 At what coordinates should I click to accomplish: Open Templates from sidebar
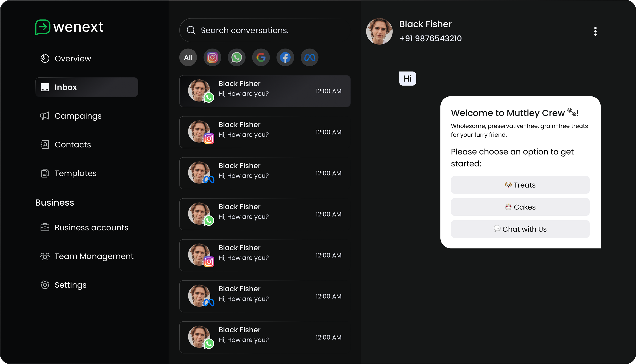pyautogui.click(x=75, y=173)
